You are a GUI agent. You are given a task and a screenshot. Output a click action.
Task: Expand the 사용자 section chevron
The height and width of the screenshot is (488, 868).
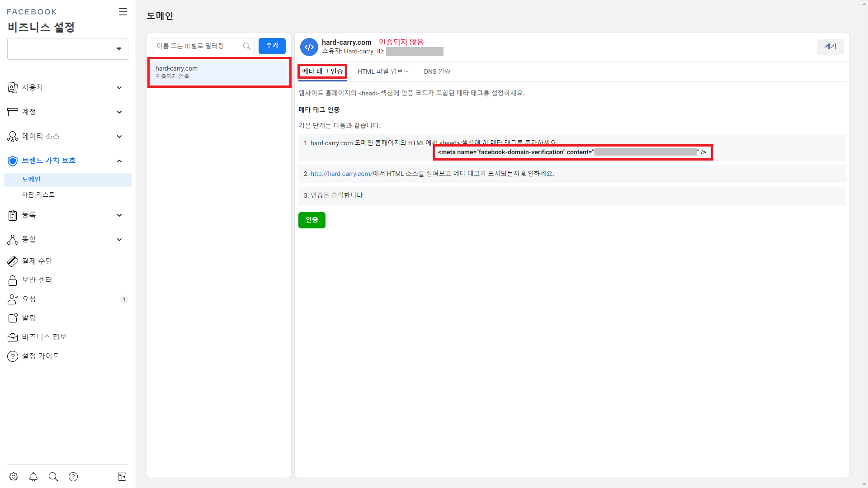pyautogui.click(x=119, y=88)
